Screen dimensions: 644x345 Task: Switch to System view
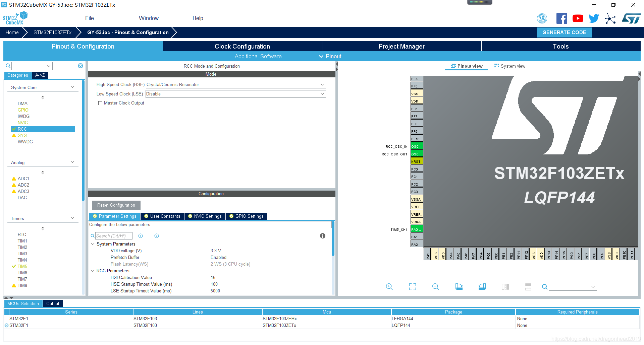509,66
